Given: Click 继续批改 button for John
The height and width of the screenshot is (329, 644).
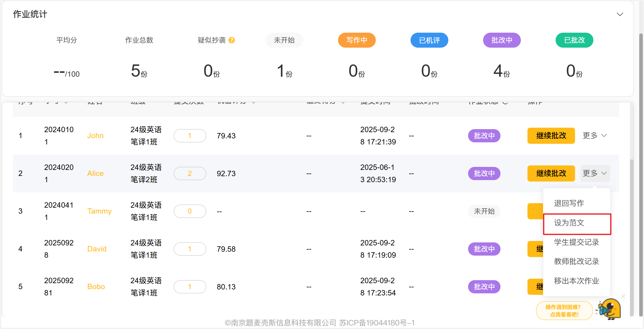Looking at the screenshot, I should (551, 136).
